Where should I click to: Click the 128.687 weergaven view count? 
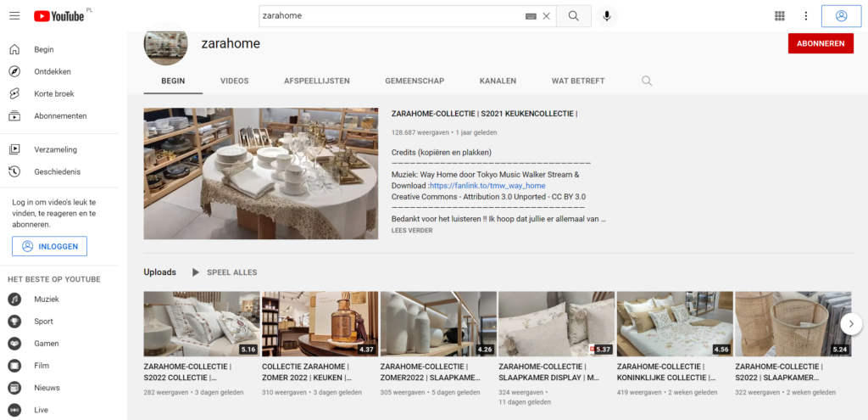[x=420, y=133]
